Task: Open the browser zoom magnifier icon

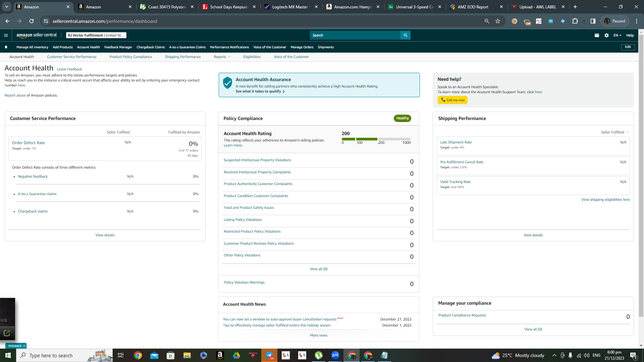Action: coord(487,21)
